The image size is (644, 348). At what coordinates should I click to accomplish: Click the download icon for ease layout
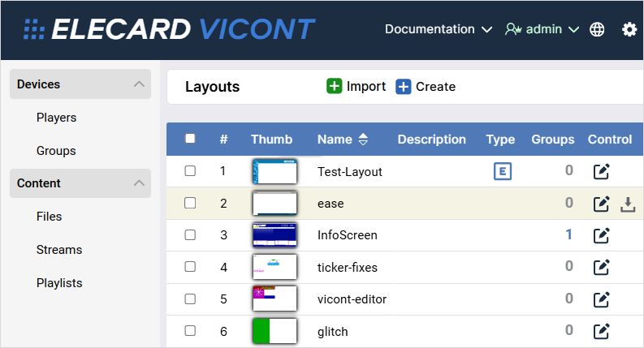pos(627,204)
